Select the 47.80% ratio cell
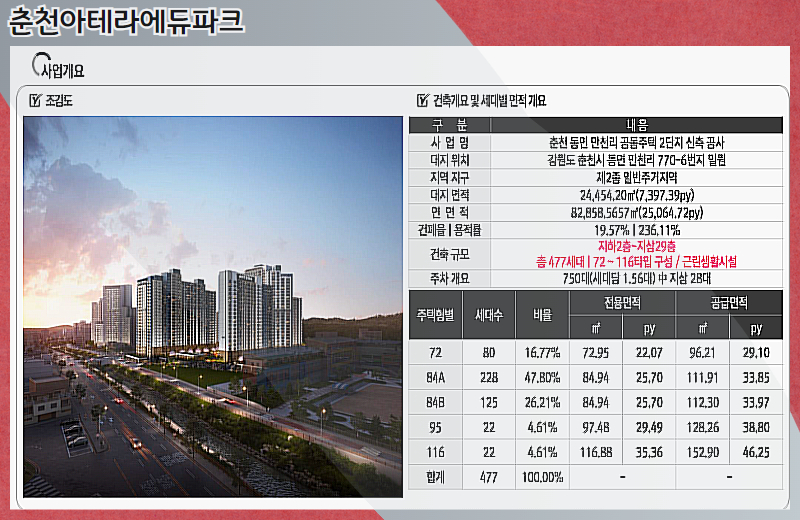Screen dimensions: 800x520 (542, 378)
